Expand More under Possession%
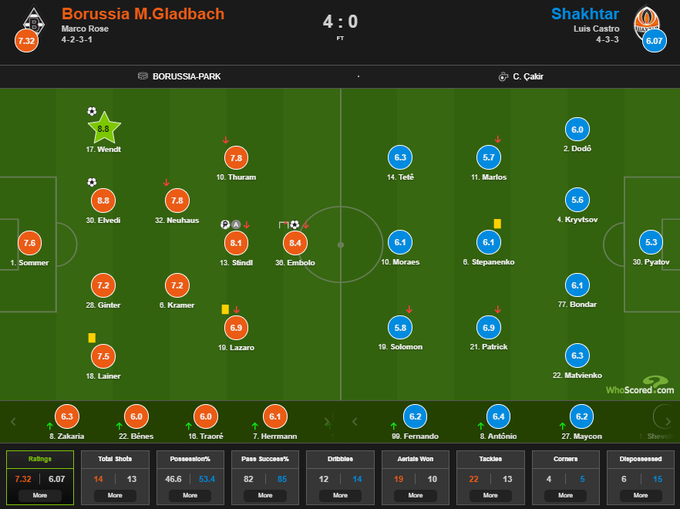 pyautogui.click(x=189, y=494)
